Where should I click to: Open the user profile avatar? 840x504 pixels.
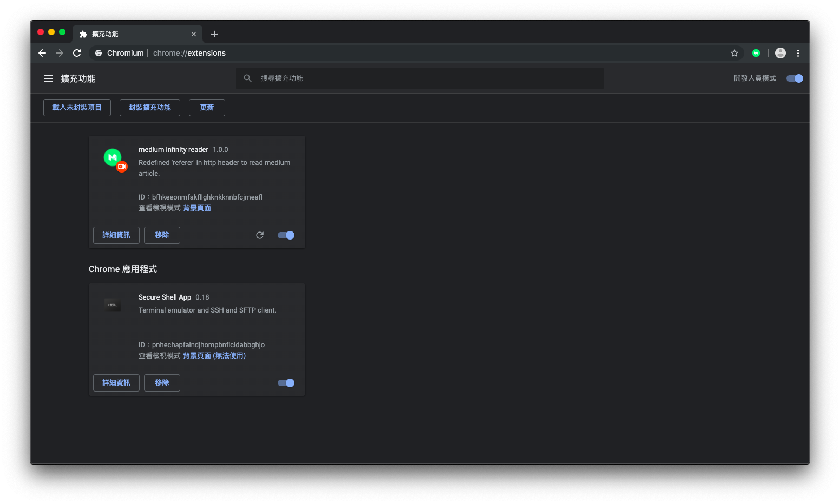[780, 53]
